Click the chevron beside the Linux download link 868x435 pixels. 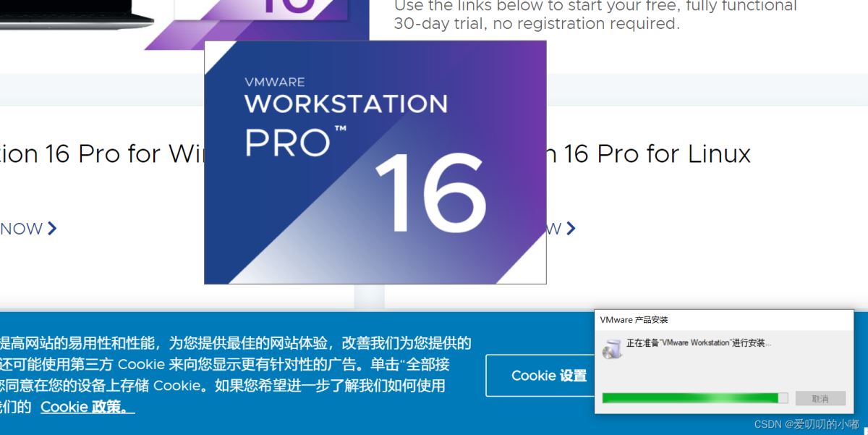(x=571, y=229)
